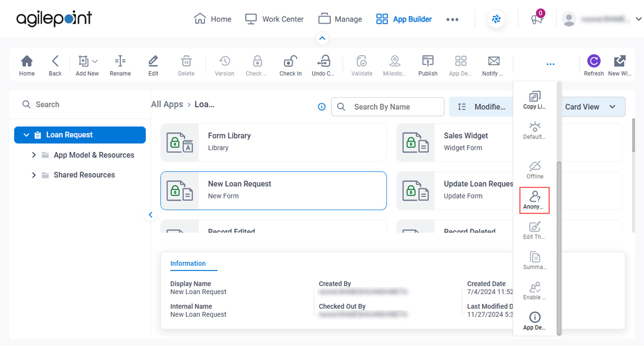Select Summary in overflow menu
The image size is (644, 346).
(x=534, y=261)
